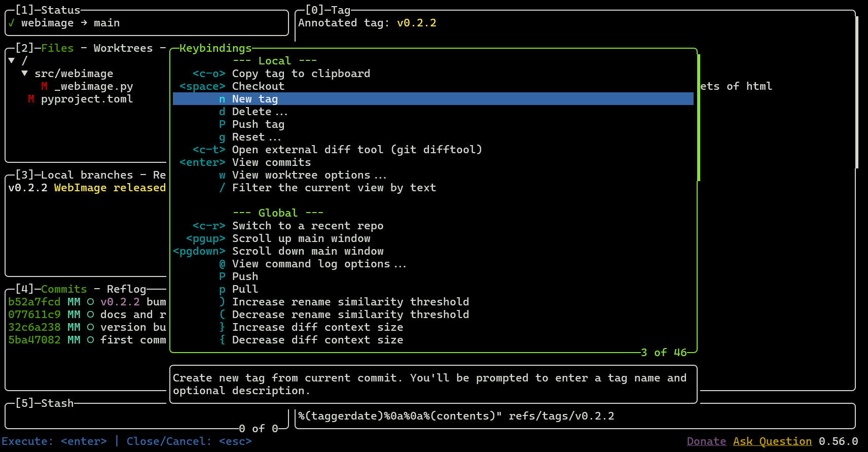This screenshot has width=868, height=452.
Task: Click the yellow v0.2.2 annotated tag value
Action: [417, 23]
